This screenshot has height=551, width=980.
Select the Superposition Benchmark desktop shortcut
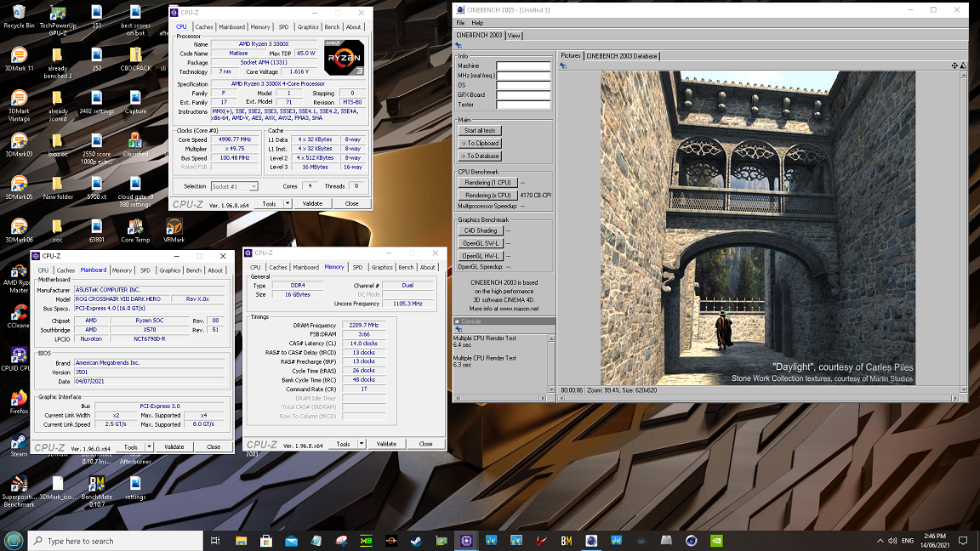point(19,491)
